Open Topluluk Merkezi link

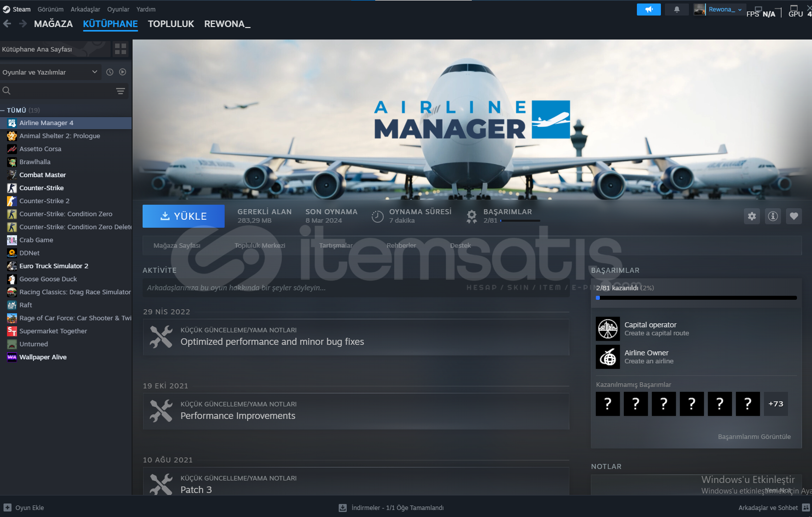tap(260, 246)
